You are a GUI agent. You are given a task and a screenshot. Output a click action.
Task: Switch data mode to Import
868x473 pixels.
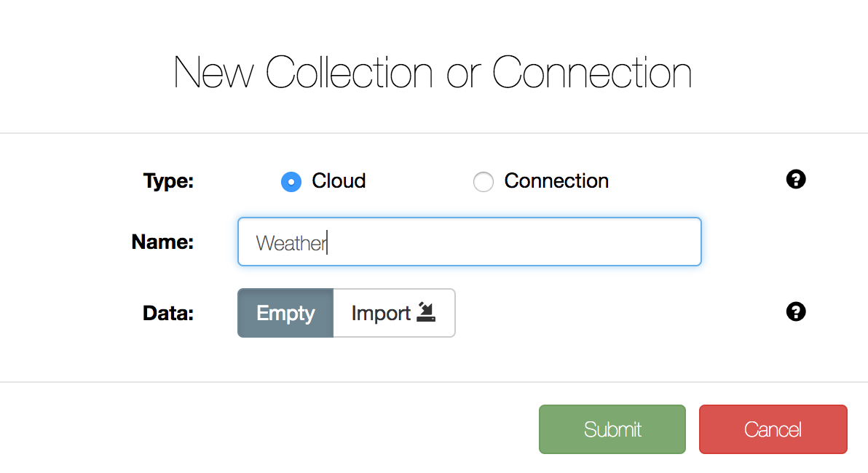pyautogui.click(x=394, y=313)
